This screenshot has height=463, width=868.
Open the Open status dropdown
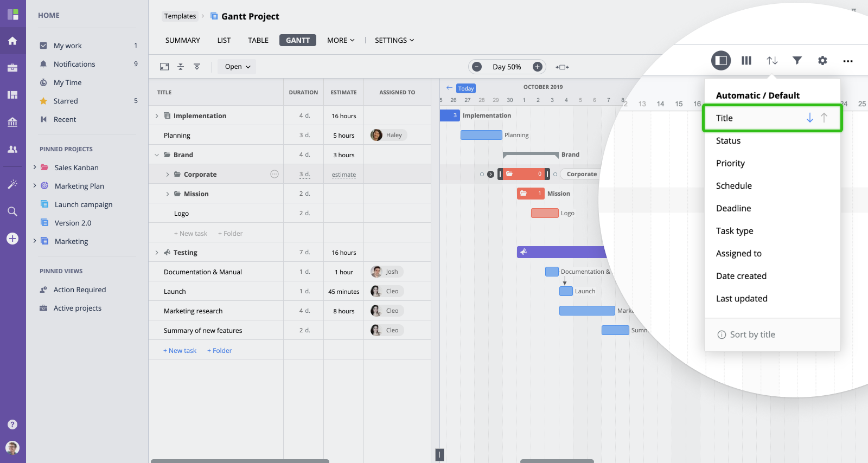237,67
